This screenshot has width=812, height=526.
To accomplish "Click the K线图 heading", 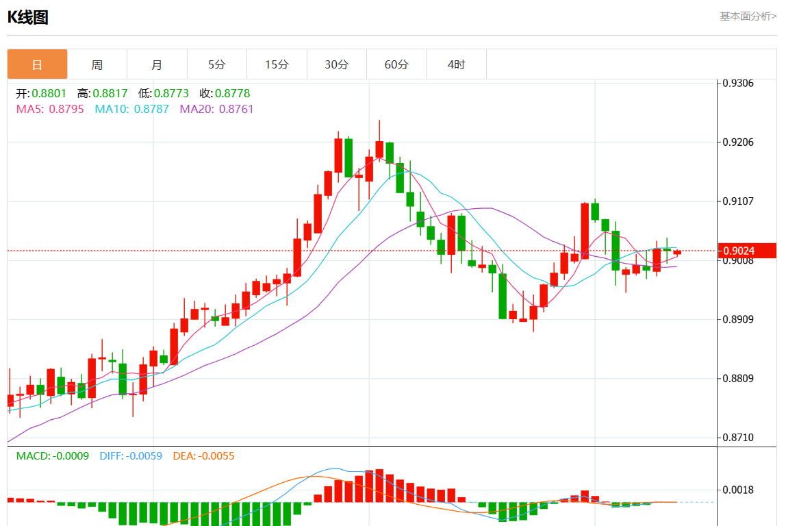I will [x=28, y=17].
